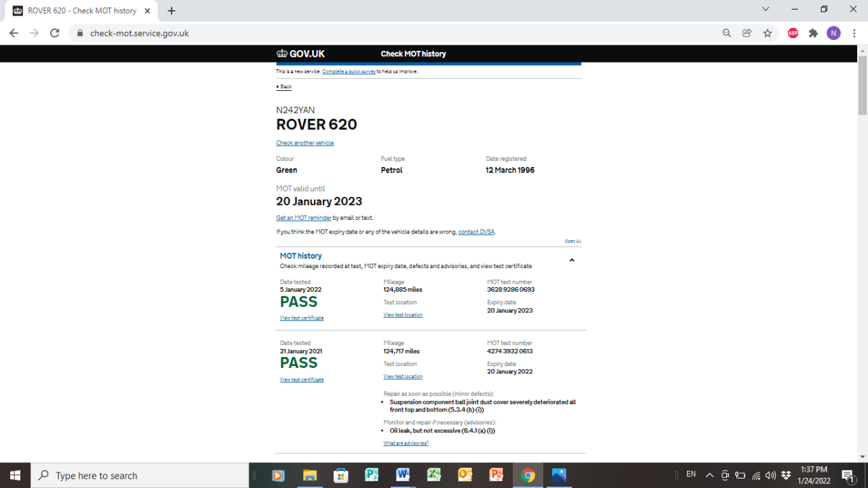Open the Photos app from the taskbar

click(x=559, y=475)
